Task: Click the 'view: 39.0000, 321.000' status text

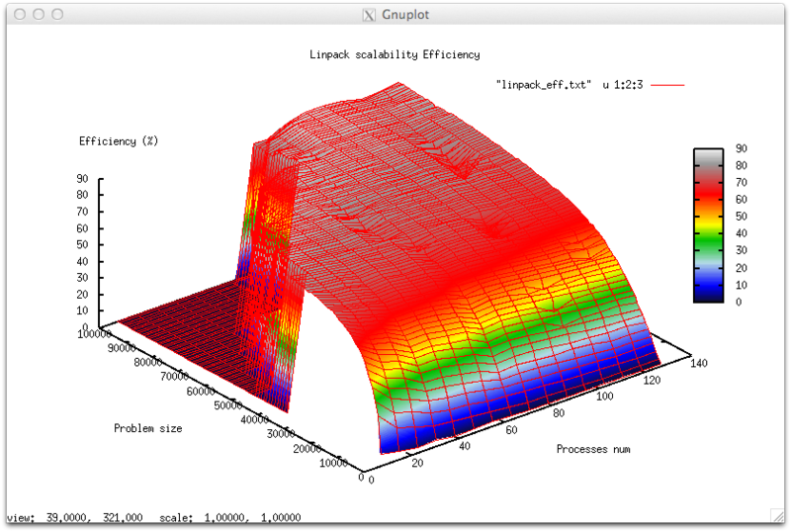Action: (75, 518)
